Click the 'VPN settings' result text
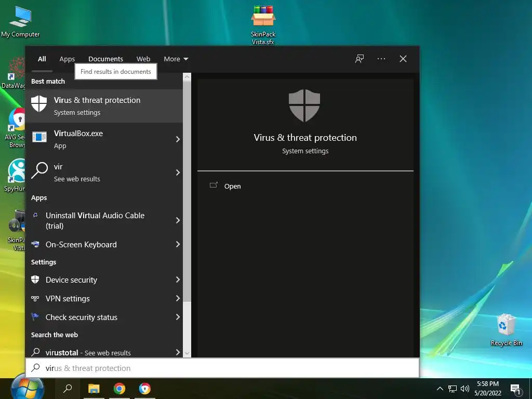Image resolution: width=532 pixels, height=399 pixels. (x=68, y=299)
